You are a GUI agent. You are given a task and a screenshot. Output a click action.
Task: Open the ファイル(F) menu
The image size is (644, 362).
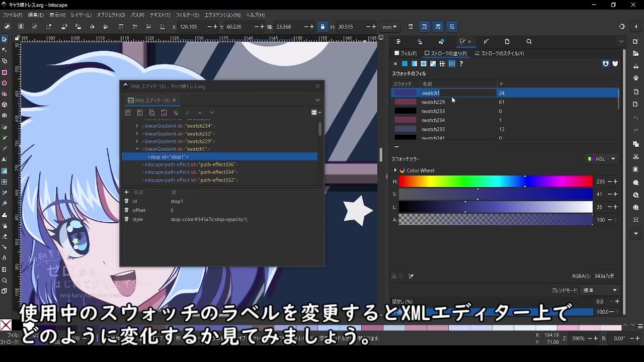(13, 15)
